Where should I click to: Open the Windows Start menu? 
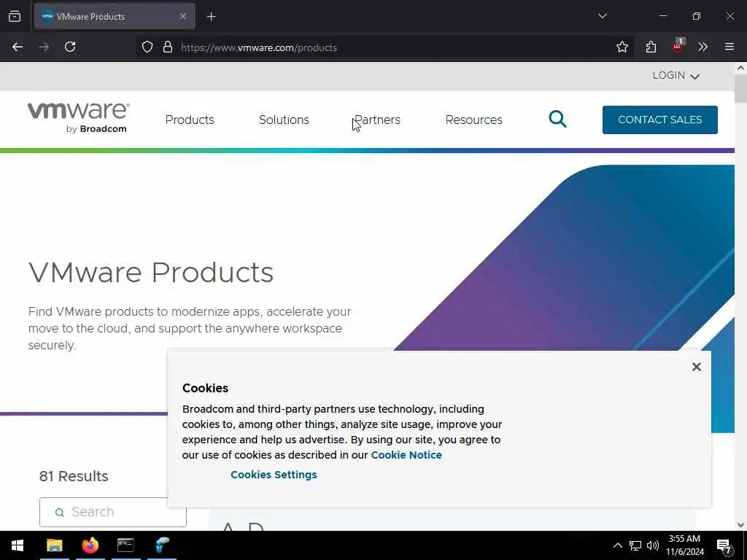click(18, 545)
